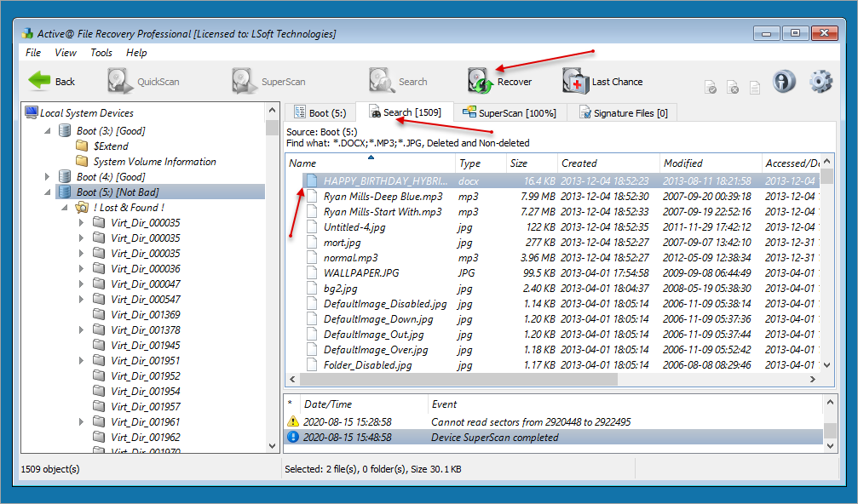This screenshot has width=858, height=504.
Task: Sort files by the Modified column header
Action: pos(711,163)
